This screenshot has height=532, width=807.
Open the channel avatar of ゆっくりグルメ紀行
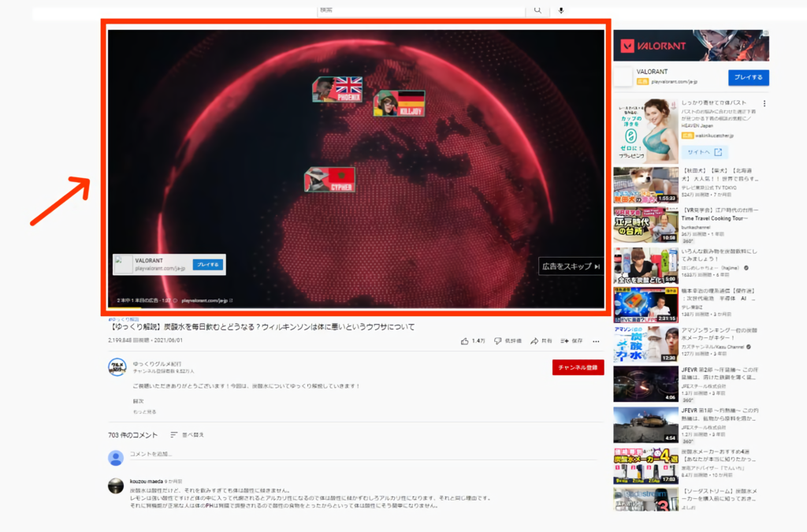click(117, 366)
